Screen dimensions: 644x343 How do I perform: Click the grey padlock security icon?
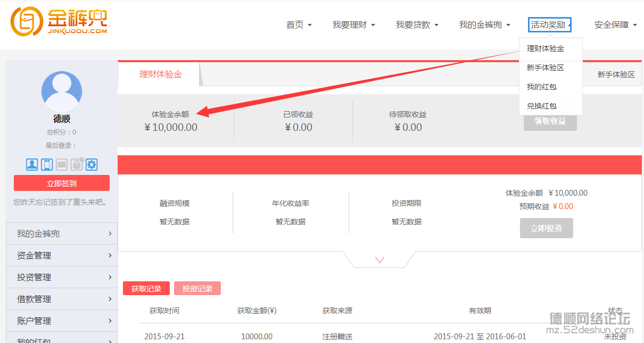tap(77, 164)
